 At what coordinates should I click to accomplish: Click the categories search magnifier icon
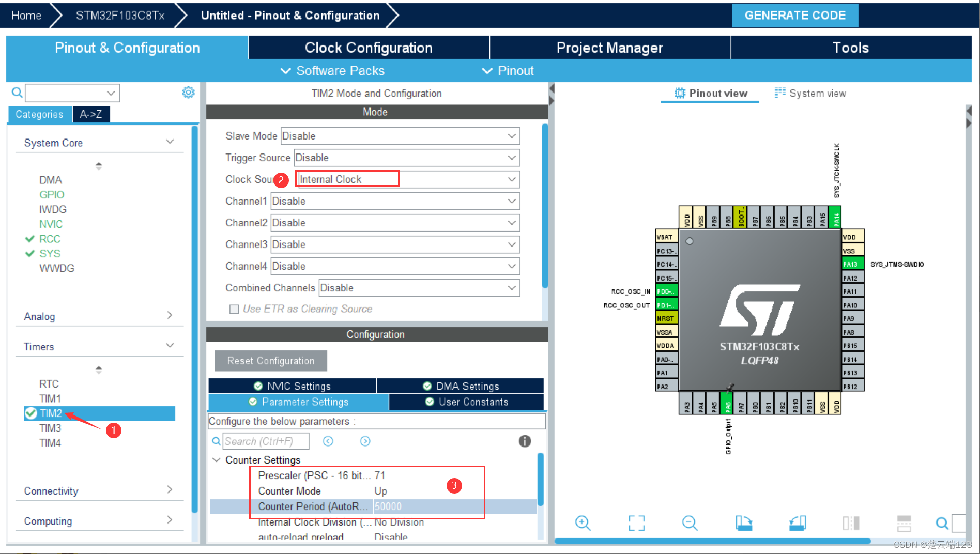(x=17, y=93)
